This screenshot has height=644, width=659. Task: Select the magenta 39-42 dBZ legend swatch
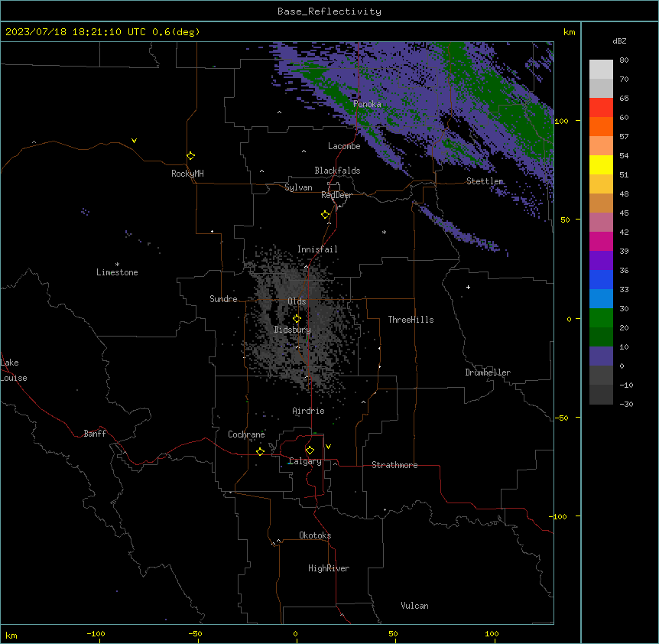coord(601,241)
